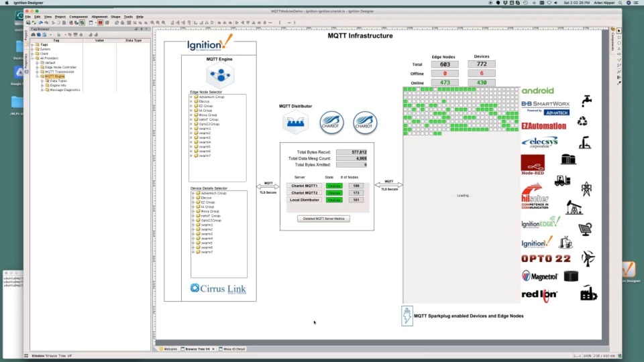Click the MQTT Engine hexagon icon
Image resolution: width=644 pixels, height=362 pixels.
pyautogui.click(x=219, y=75)
